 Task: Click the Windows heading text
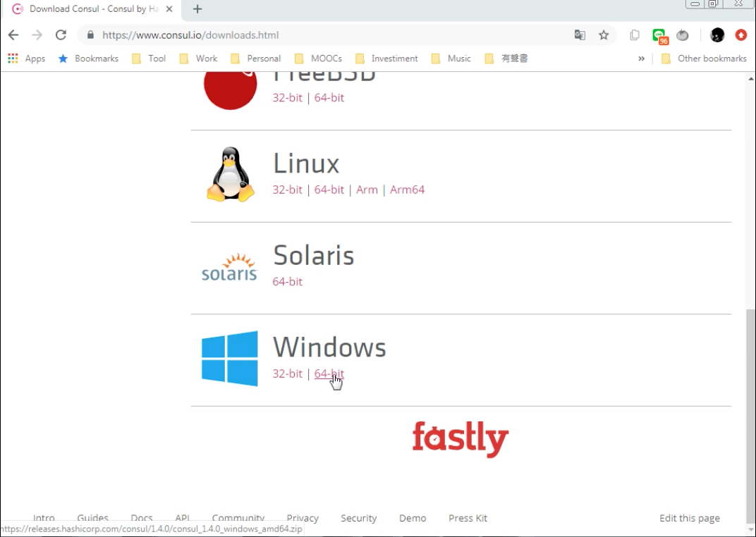click(329, 347)
